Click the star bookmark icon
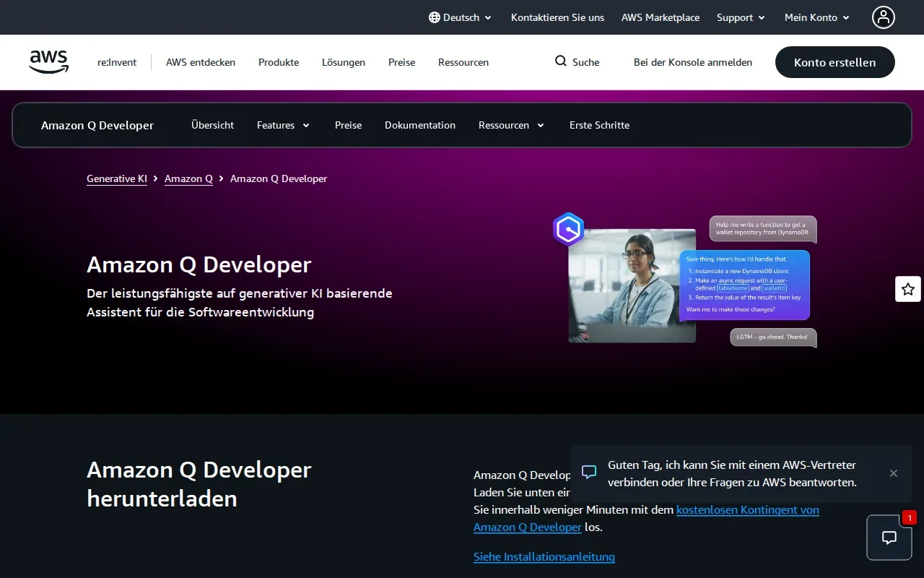 tap(908, 289)
